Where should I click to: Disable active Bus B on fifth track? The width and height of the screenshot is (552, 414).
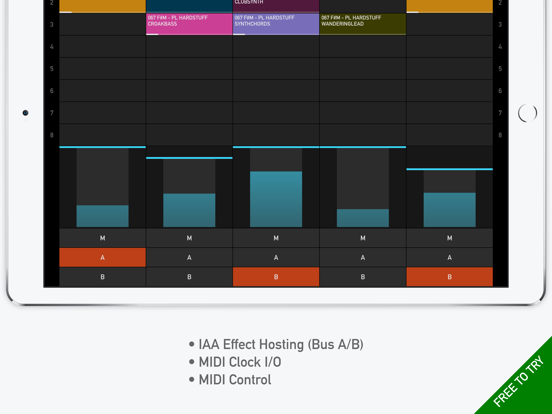(x=450, y=277)
